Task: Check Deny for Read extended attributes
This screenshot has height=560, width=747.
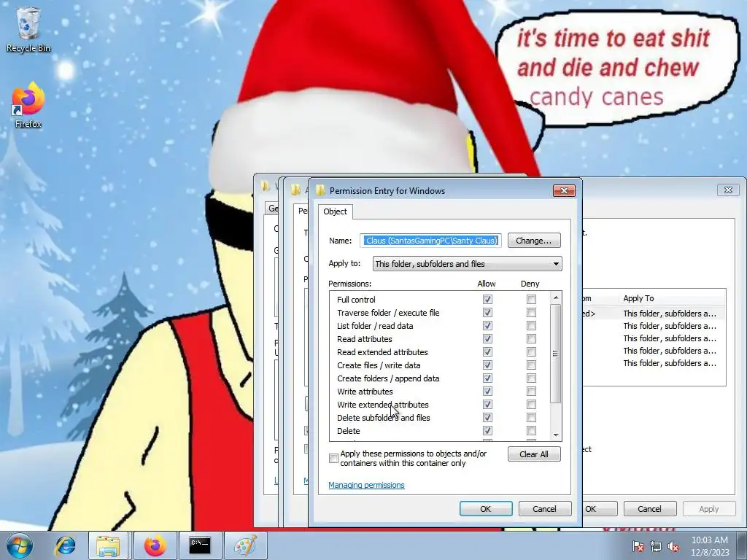Action: 531,352
